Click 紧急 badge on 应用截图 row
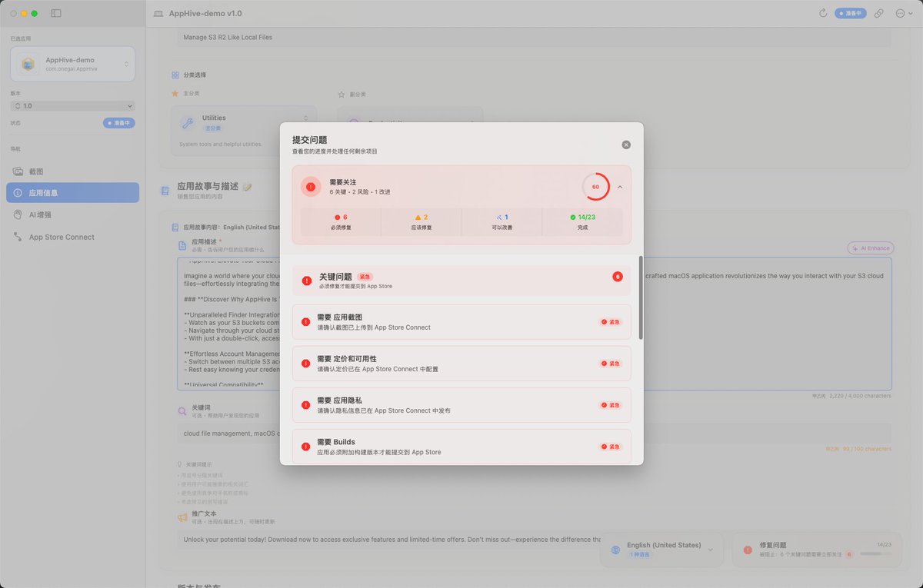 (611, 322)
